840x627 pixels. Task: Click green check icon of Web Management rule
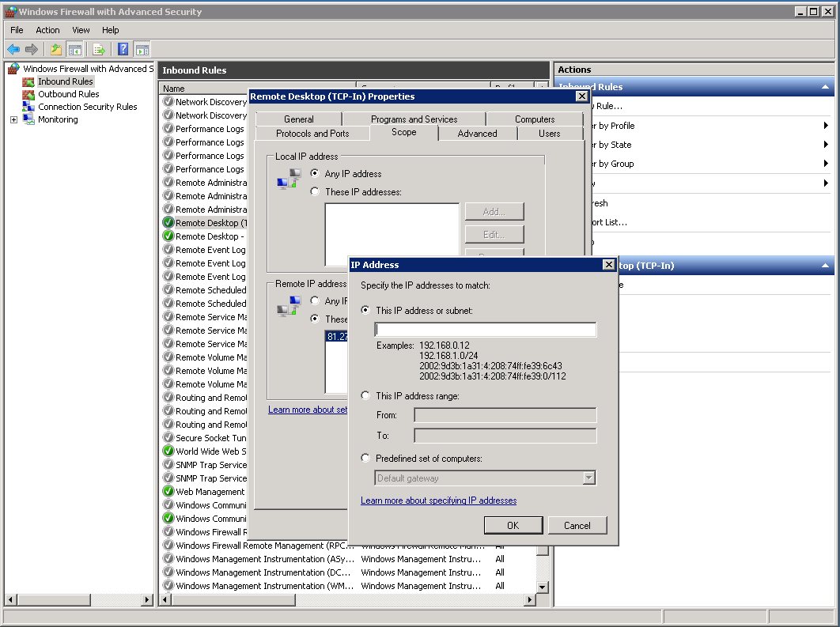point(168,491)
